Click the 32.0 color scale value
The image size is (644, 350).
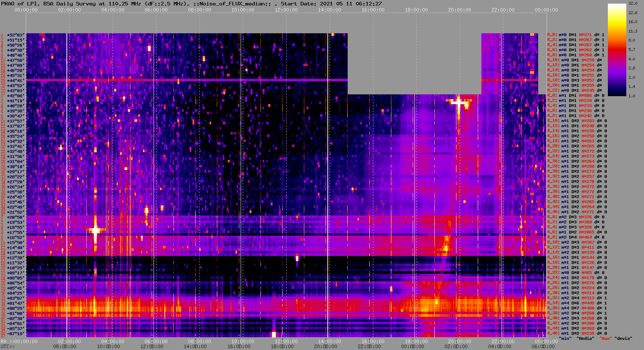click(x=633, y=3)
